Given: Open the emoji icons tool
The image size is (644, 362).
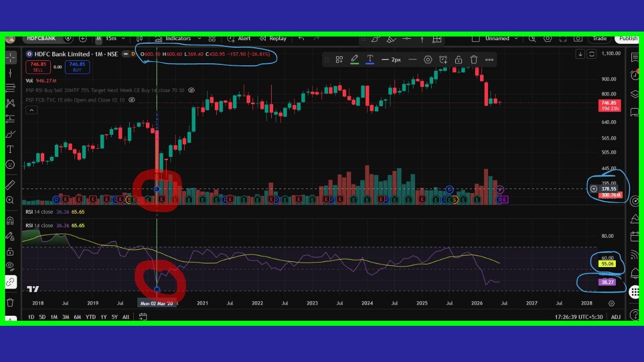Looking at the screenshot, I should click(x=10, y=164).
